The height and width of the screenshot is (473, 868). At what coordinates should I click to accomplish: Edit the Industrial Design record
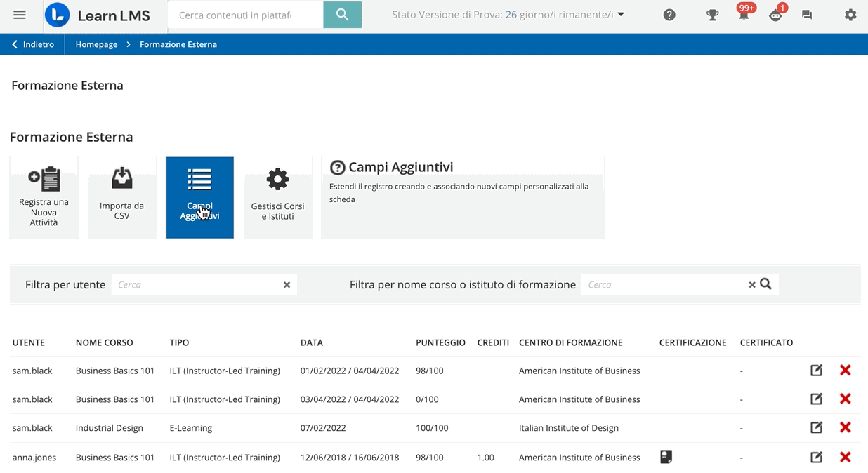(x=816, y=427)
